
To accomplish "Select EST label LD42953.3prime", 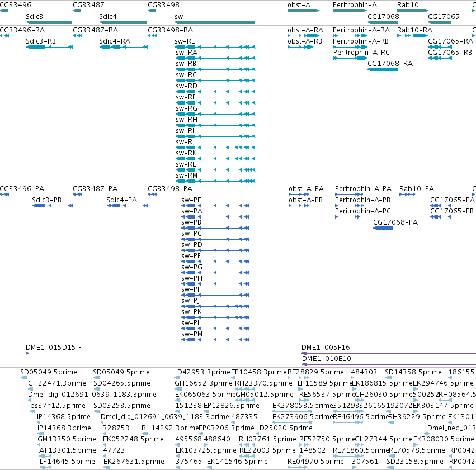I will (202, 372).
